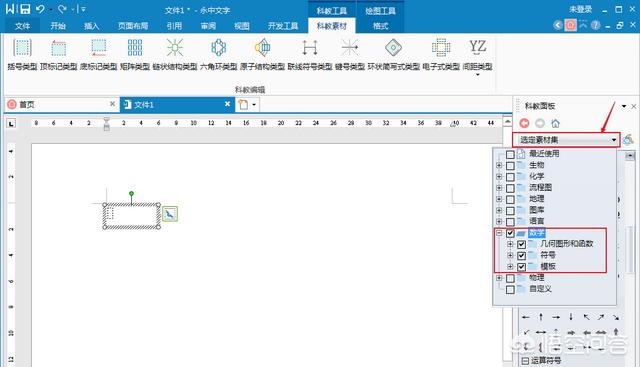Click the 键号类型 bond icon
Screen dimensions: 640x367
pos(349,48)
